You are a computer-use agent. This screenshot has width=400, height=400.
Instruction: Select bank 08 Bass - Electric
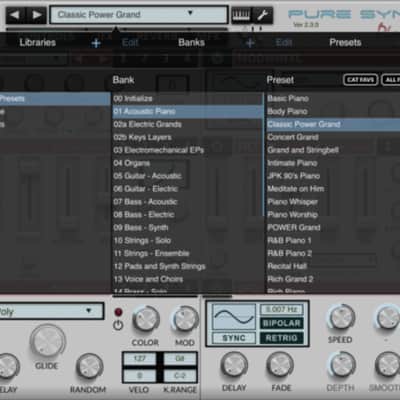click(188, 215)
